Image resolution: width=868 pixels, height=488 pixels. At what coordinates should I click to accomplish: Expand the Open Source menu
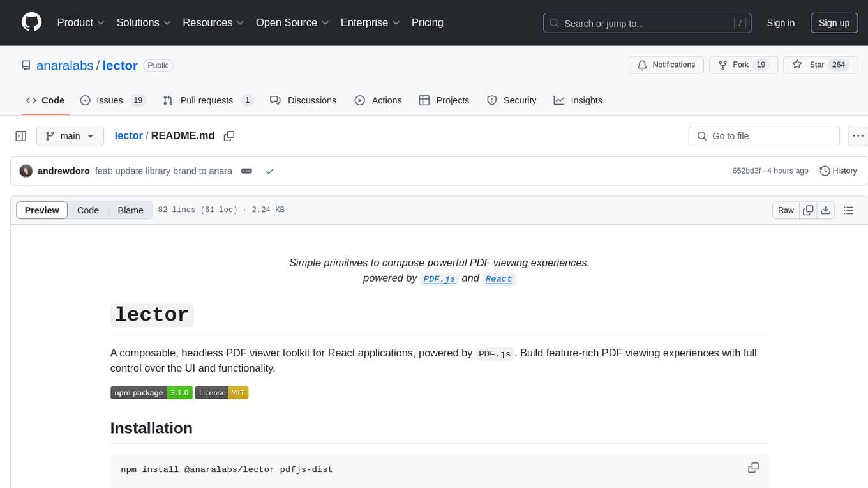(x=292, y=22)
